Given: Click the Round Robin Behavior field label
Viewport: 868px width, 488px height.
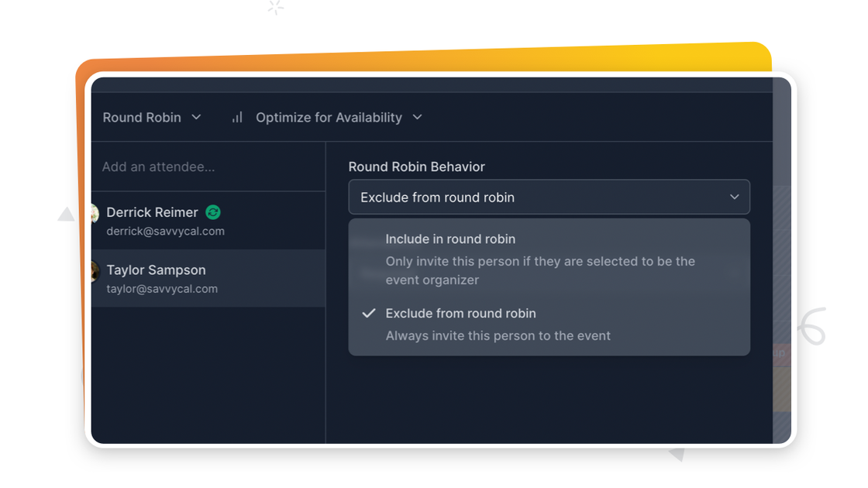Looking at the screenshot, I should click(416, 167).
